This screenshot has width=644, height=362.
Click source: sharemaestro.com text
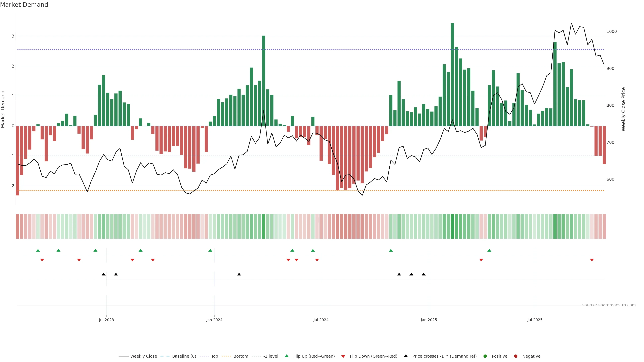coord(609,305)
